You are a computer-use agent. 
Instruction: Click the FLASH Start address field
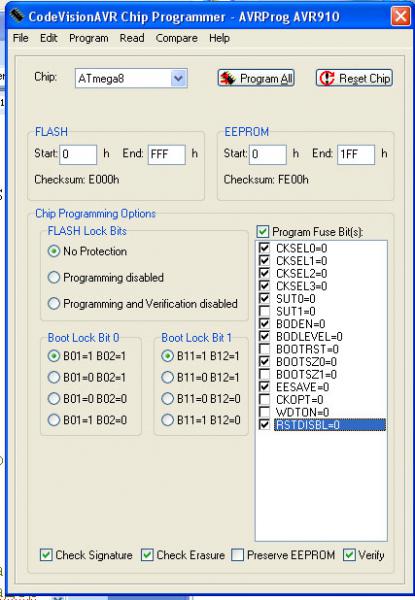tap(78, 154)
